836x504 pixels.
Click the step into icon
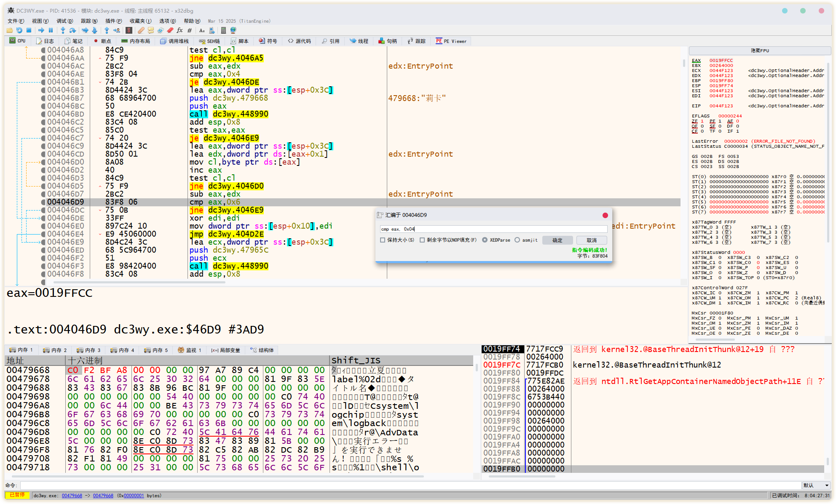(x=63, y=30)
